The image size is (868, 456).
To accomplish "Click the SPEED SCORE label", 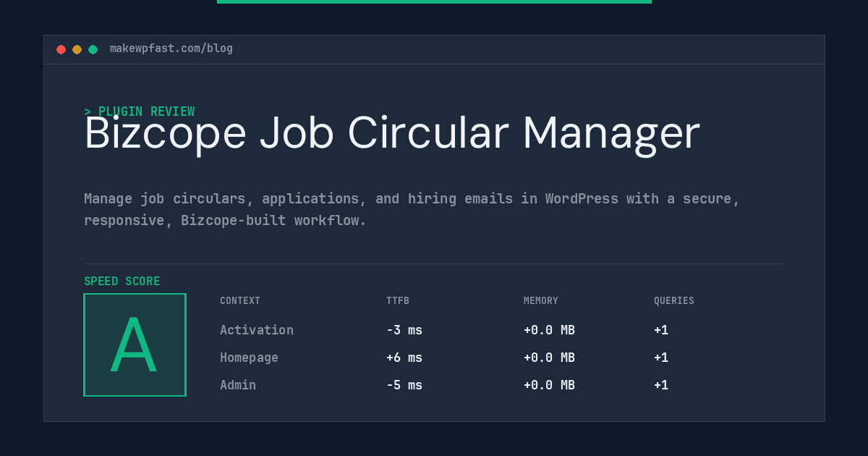I will click(x=122, y=282).
